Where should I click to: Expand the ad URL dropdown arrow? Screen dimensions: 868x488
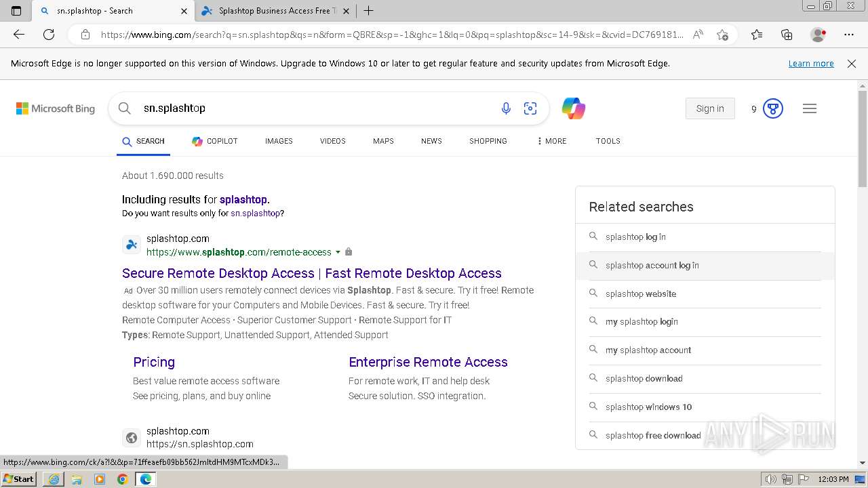point(338,252)
